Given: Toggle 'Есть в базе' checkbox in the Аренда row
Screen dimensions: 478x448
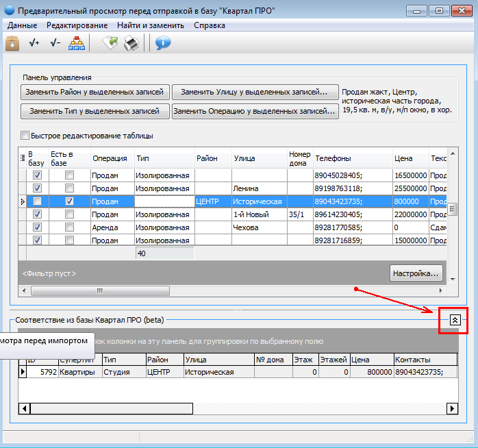Looking at the screenshot, I should pos(69,227).
